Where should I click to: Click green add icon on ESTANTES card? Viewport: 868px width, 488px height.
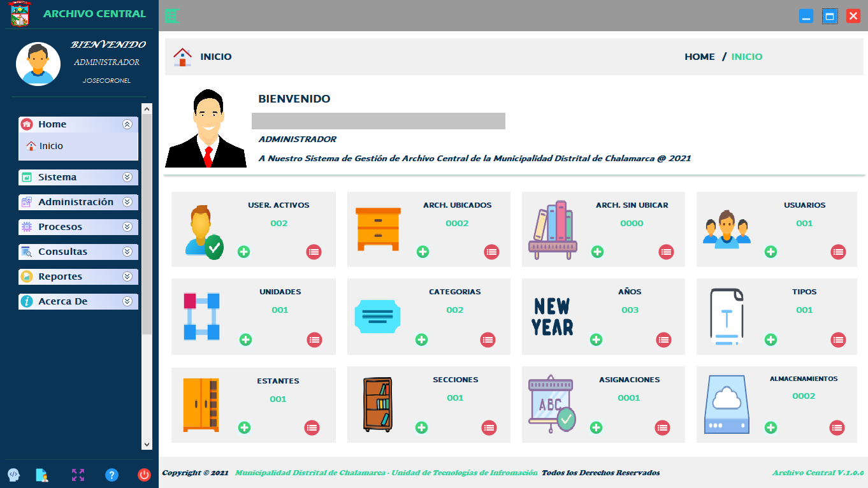pos(244,427)
